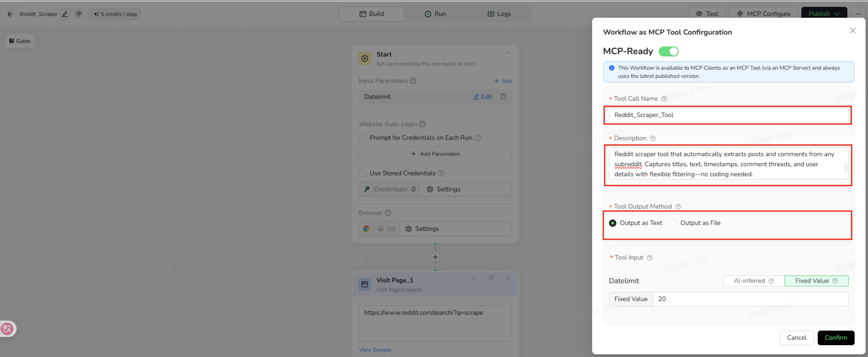Screen dimensions: 868x357
Task: Show help for Tool Call Name
Action: (664, 99)
